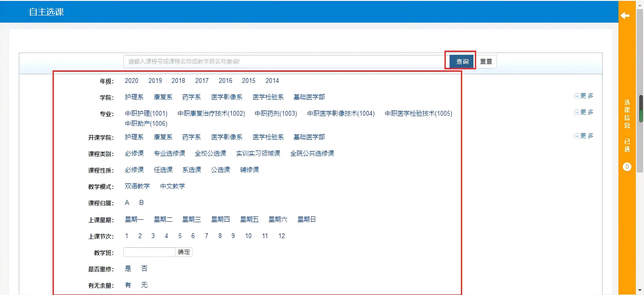
Task: Click the 教学班 text input box
Action: [x=149, y=252]
